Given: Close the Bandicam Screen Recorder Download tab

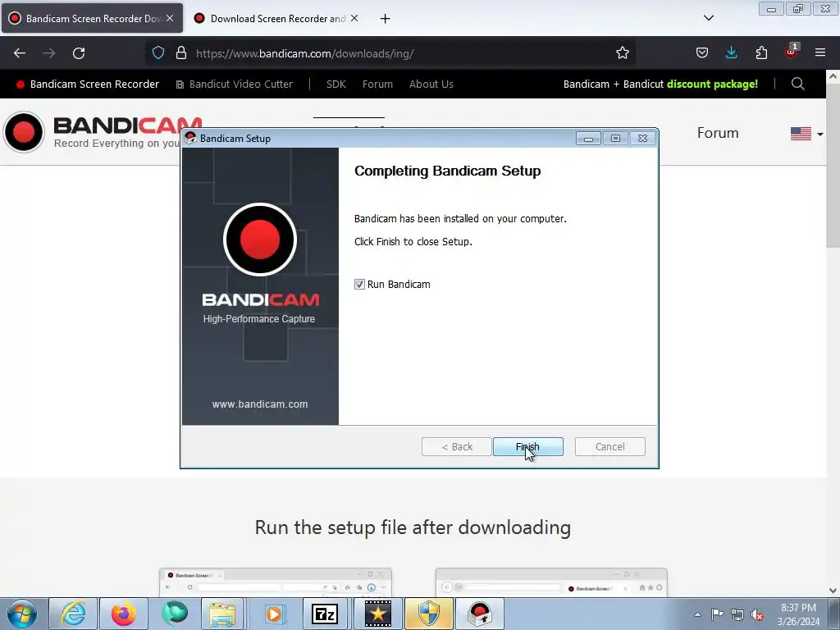Looking at the screenshot, I should [x=169, y=18].
